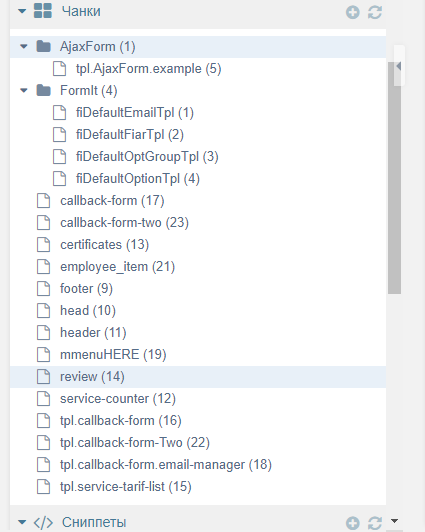Viewport: 425px width, 532px height.
Task: Click file icon next to tpl.callback-form.email-manager
Action: (x=43, y=464)
